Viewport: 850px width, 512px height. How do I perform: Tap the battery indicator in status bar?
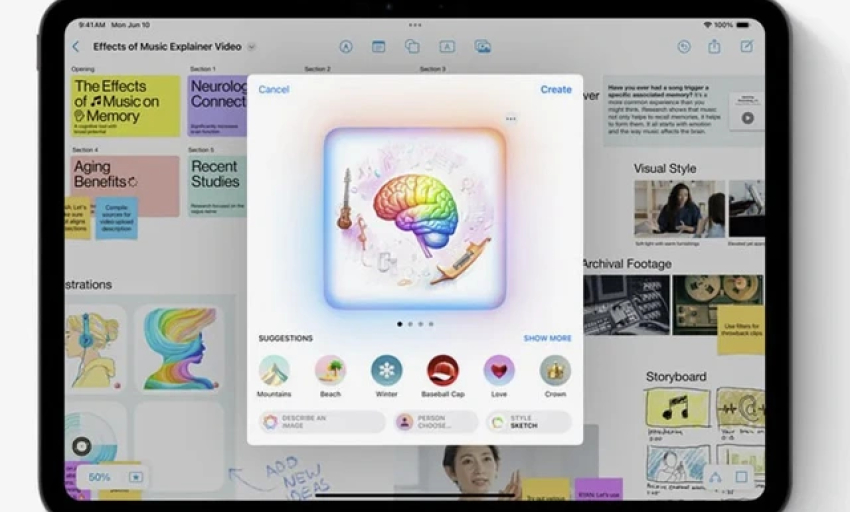click(x=743, y=25)
